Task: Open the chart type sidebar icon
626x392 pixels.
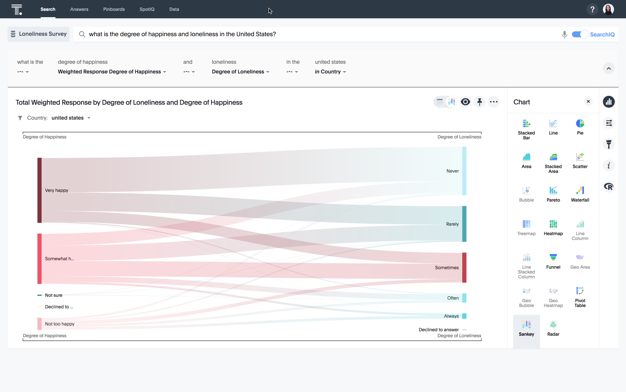Action: [x=608, y=102]
